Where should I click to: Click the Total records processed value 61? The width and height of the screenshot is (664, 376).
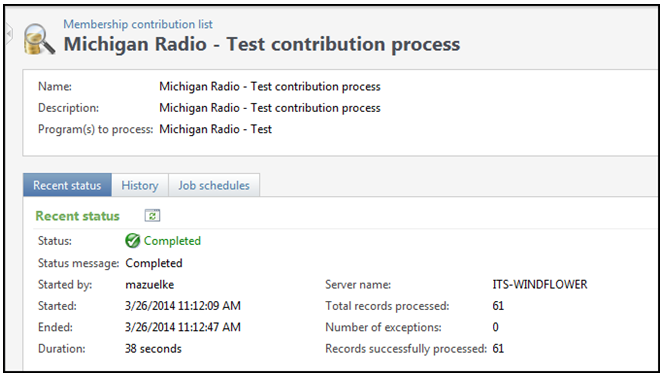[498, 306]
